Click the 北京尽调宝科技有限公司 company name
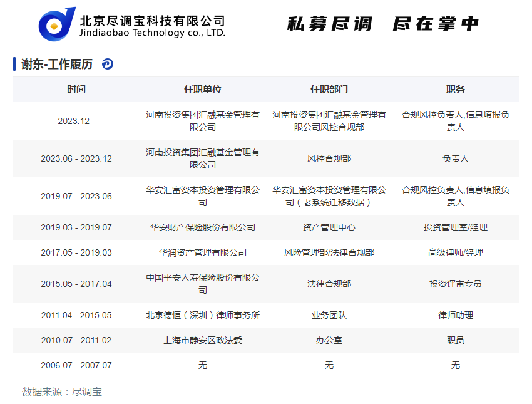Screen dimensions: 532x404 pyautogui.click(x=152, y=21)
